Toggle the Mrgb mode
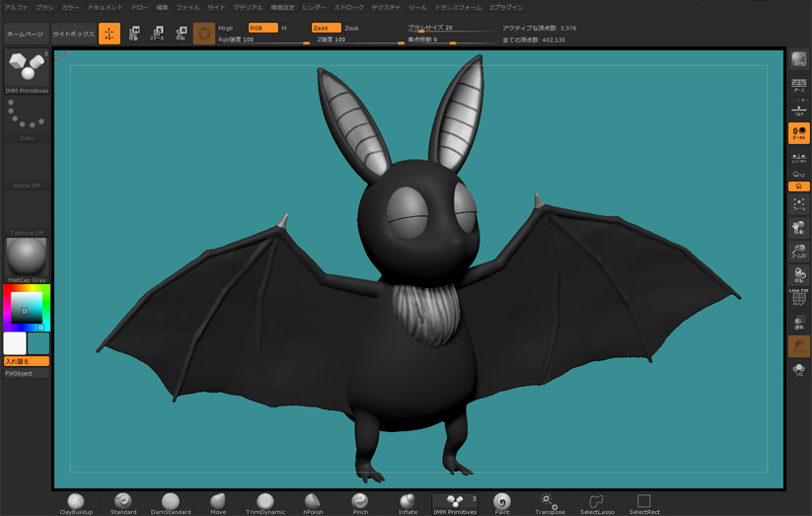The height and width of the screenshot is (516, 812). click(232, 28)
